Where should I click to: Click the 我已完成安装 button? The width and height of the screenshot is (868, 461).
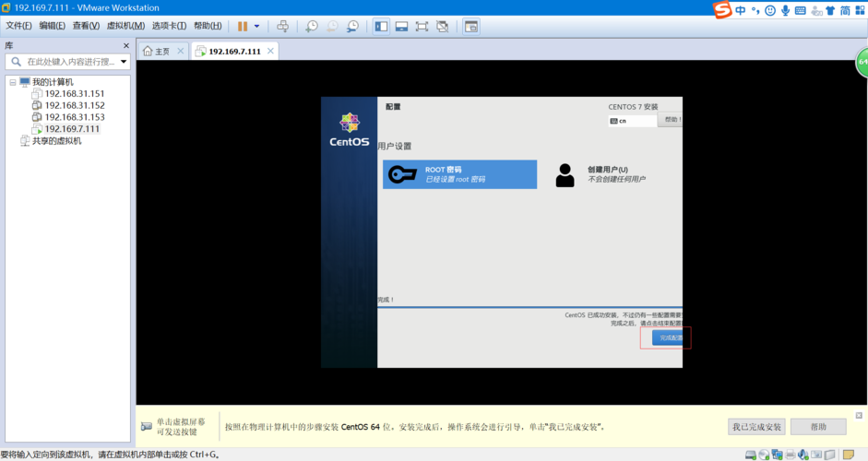(x=756, y=427)
